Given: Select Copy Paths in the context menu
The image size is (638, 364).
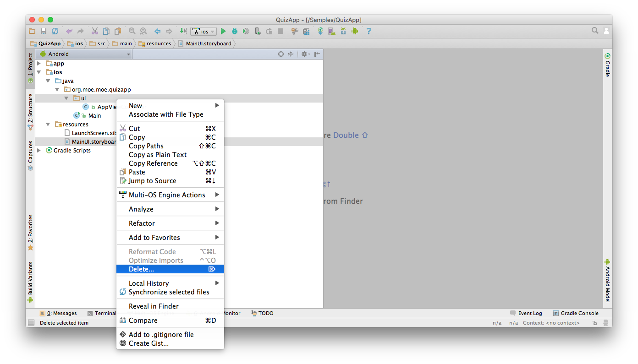Looking at the screenshot, I should 170,146.
